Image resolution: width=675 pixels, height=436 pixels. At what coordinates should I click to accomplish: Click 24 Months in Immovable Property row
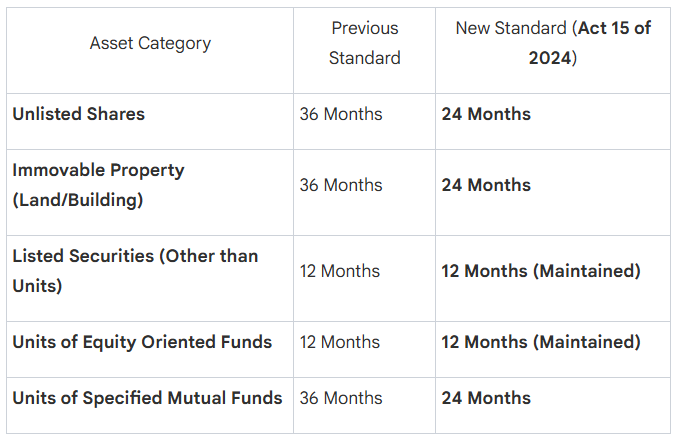pyautogui.click(x=486, y=185)
